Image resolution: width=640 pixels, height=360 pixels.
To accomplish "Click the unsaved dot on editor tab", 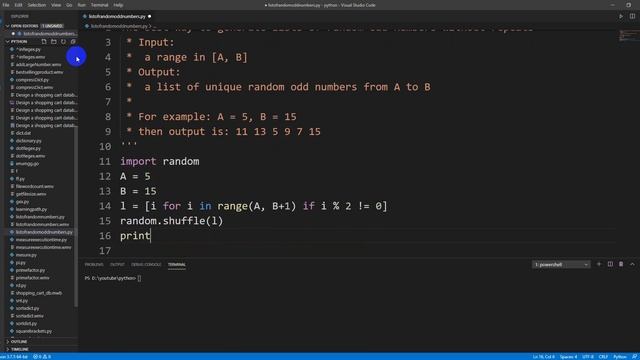I will tap(149, 16).
